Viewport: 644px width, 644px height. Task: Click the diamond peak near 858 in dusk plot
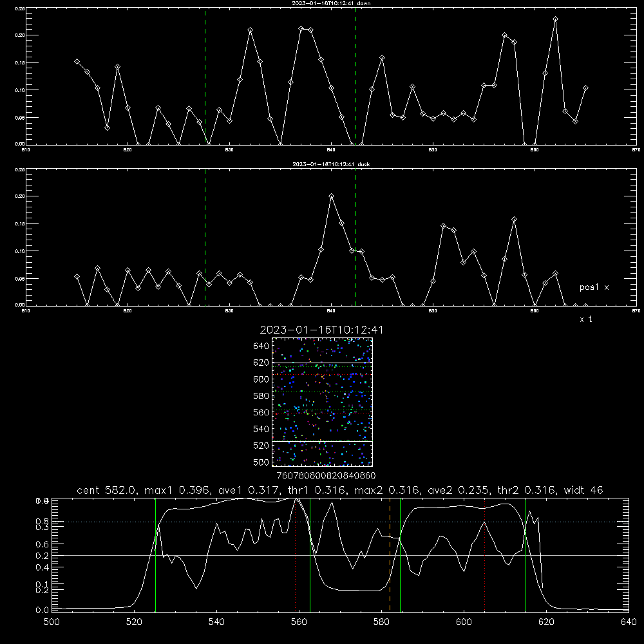[514, 220]
